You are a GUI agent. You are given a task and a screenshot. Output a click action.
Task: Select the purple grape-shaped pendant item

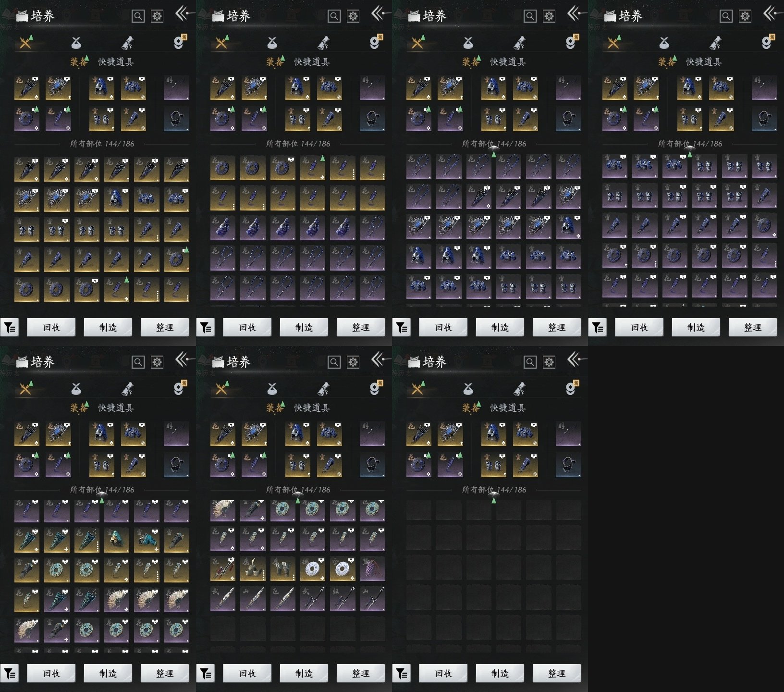click(x=372, y=569)
